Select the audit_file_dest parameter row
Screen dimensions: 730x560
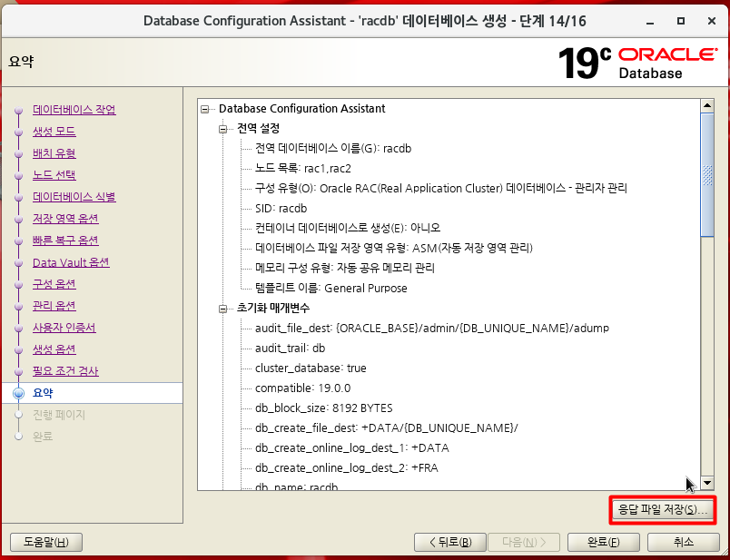432,329
